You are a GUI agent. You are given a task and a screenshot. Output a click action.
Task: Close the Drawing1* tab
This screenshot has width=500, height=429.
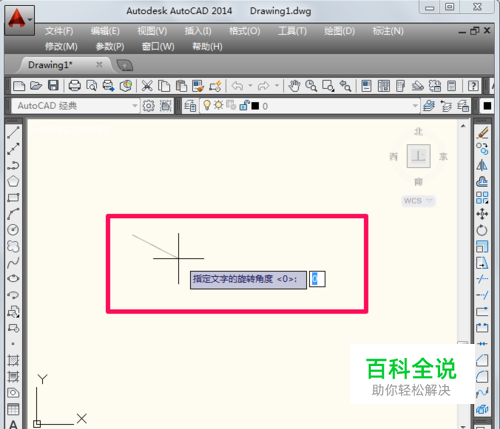(99, 65)
